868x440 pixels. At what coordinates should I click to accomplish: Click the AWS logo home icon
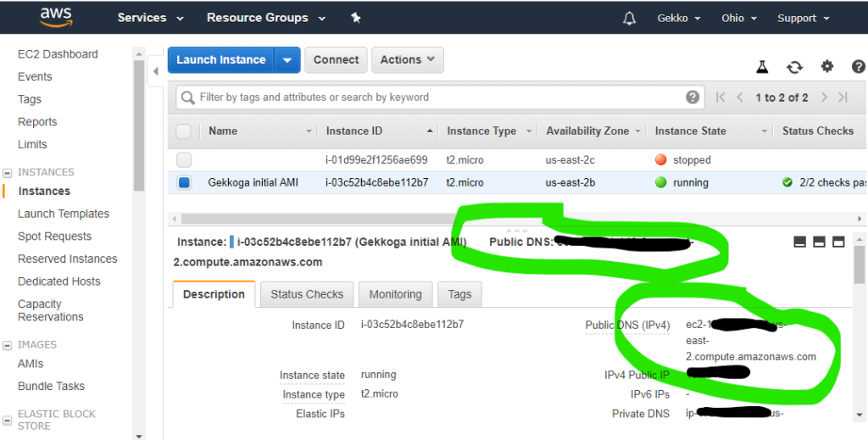(x=56, y=17)
